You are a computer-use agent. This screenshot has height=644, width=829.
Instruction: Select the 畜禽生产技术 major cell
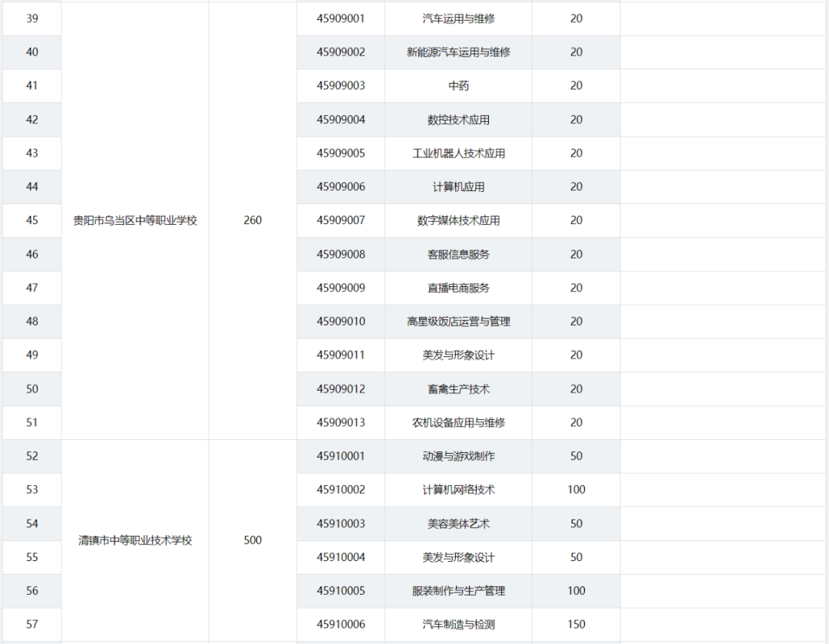click(x=458, y=389)
